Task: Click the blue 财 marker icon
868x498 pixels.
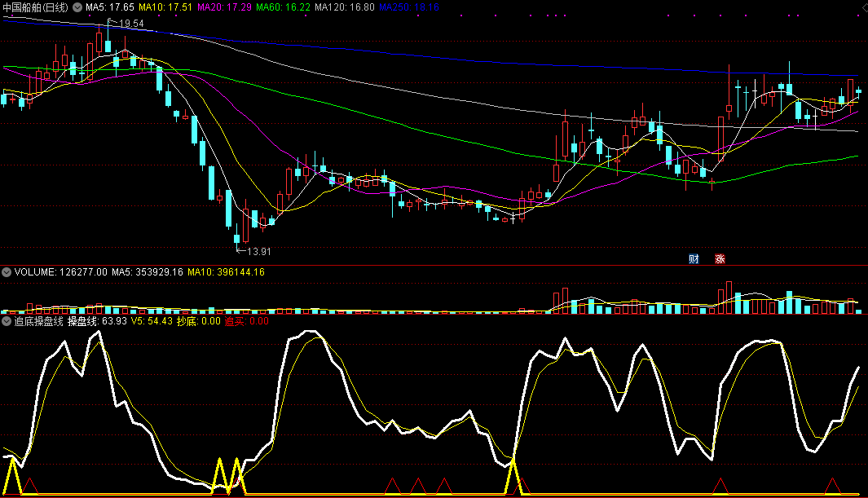Action: [694, 259]
